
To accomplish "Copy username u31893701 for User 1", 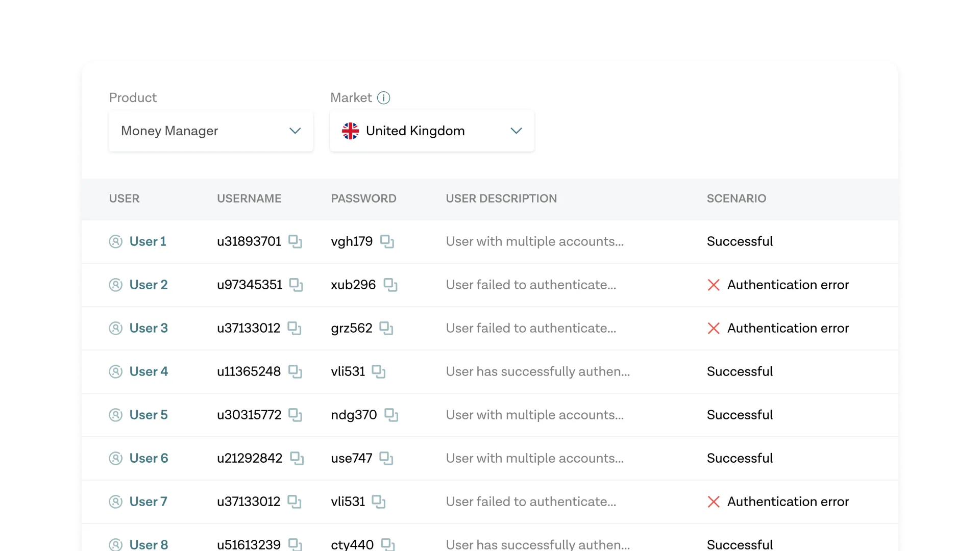I will point(295,241).
